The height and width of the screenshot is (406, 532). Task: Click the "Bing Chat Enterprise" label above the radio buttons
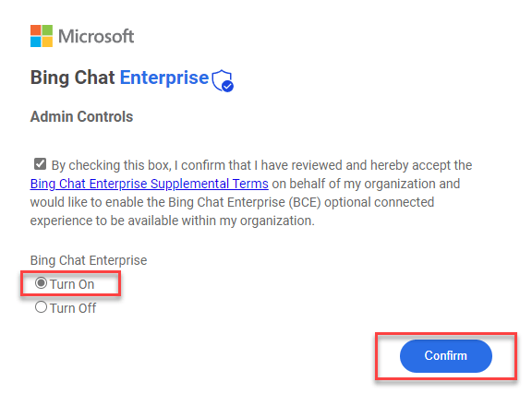(x=89, y=260)
